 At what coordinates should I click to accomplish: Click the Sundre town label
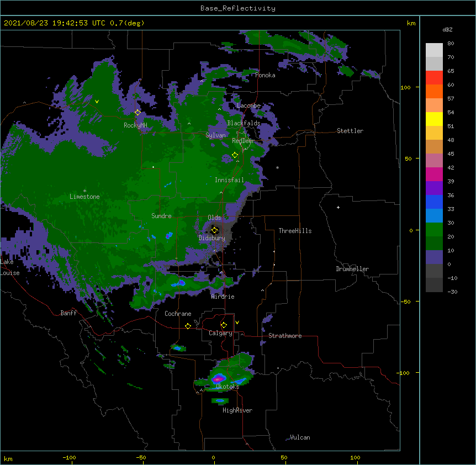(x=161, y=216)
